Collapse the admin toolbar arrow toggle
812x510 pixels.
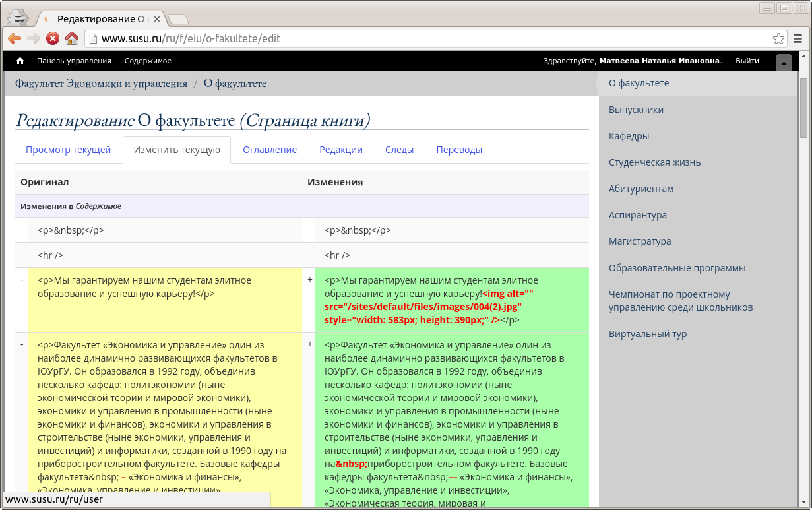783,63
